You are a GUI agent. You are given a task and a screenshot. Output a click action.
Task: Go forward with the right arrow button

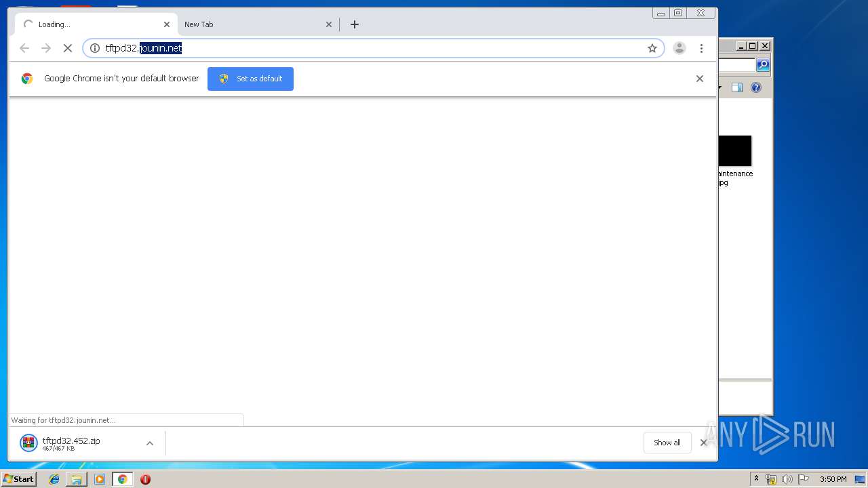click(x=46, y=48)
